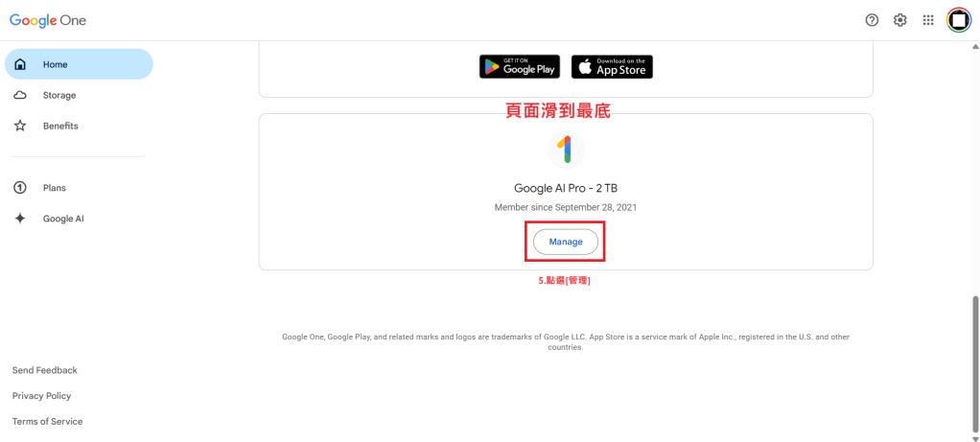
Task: Open the Terms of Service link
Action: click(x=48, y=422)
